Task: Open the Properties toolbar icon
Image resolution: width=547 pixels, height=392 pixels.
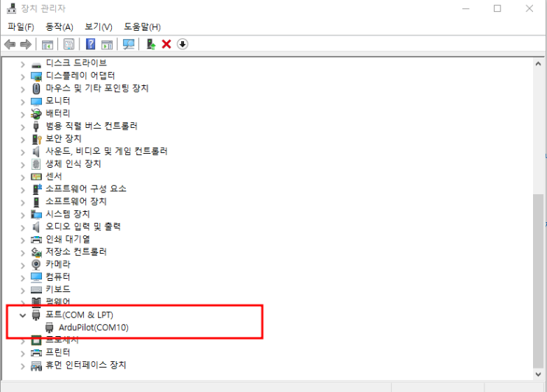Action: (68, 44)
